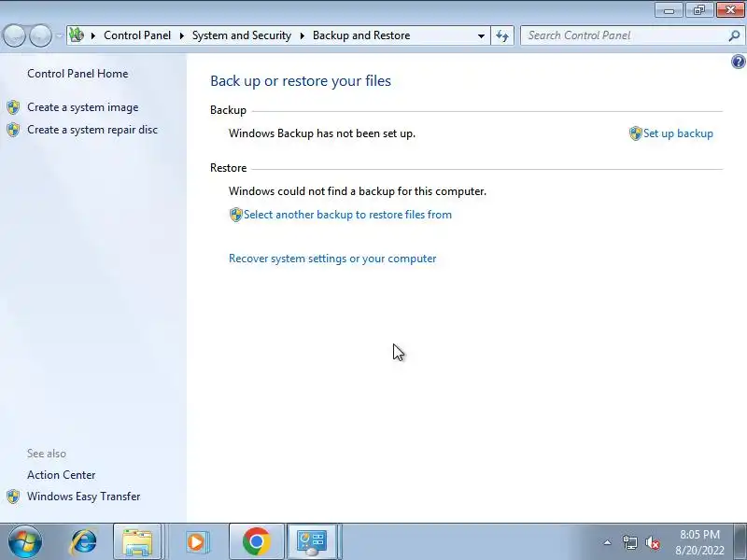Open Help via the question mark icon
747x560 pixels.
pyautogui.click(x=738, y=62)
